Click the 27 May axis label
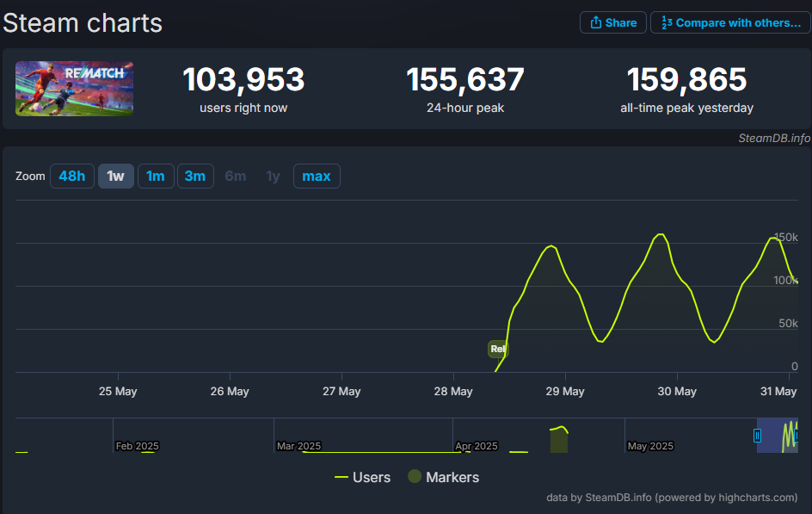812x514 pixels. [341, 391]
